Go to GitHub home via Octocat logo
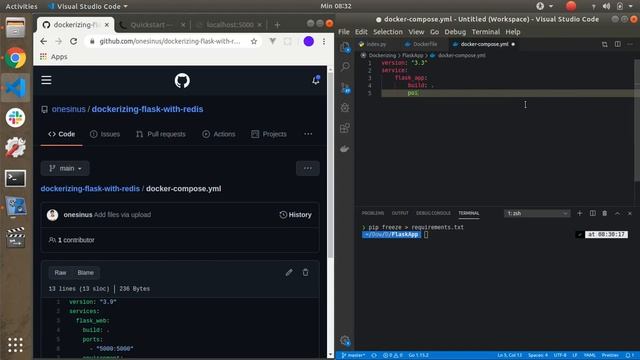This screenshot has width=640, height=360. (x=182, y=80)
